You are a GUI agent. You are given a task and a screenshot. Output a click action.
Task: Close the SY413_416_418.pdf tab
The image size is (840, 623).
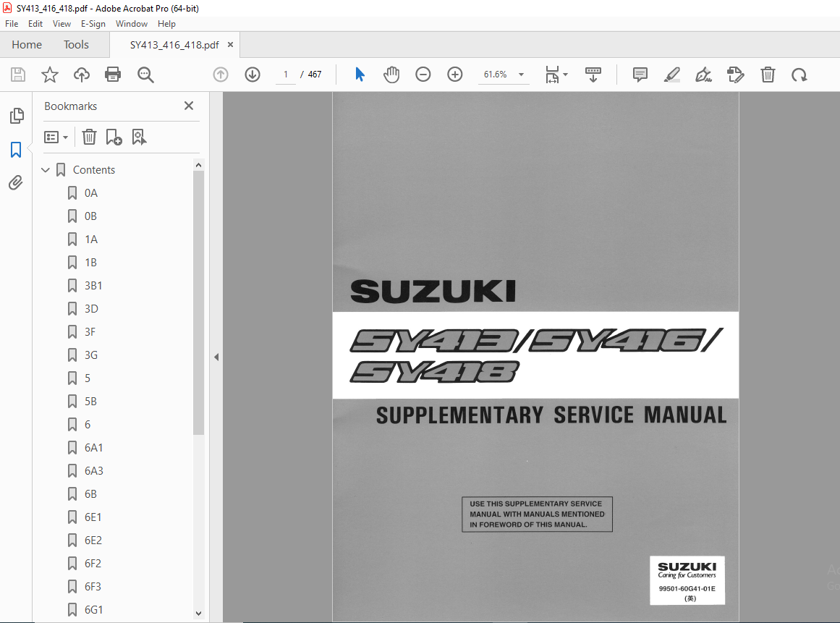230,44
